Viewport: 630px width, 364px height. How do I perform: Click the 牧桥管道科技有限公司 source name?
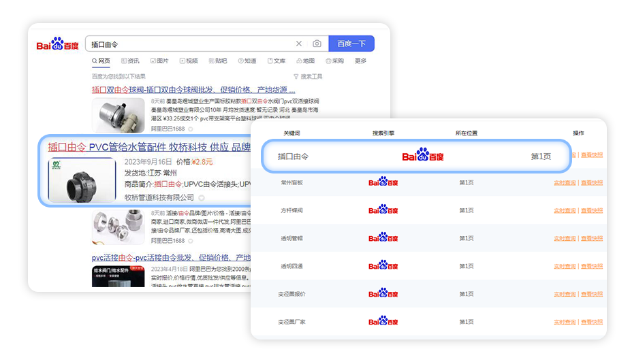pyautogui.click(x=159, y=197)
